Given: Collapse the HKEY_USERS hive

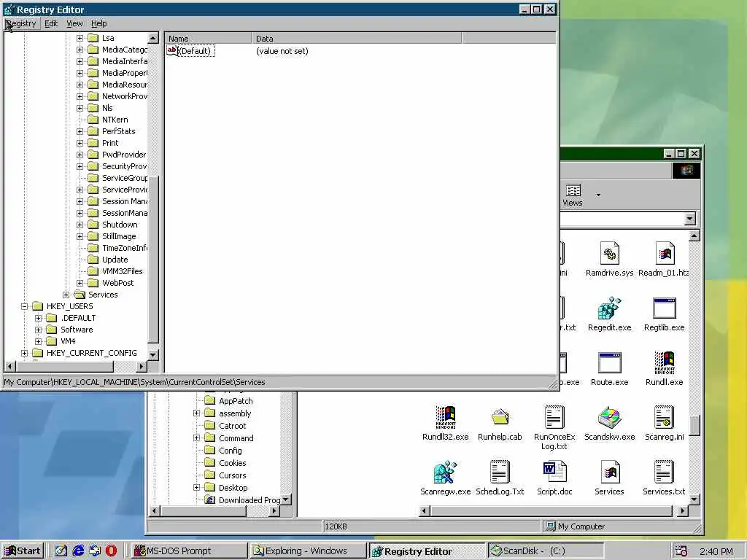Looking at the screenshot, I should tap(24, 306).
